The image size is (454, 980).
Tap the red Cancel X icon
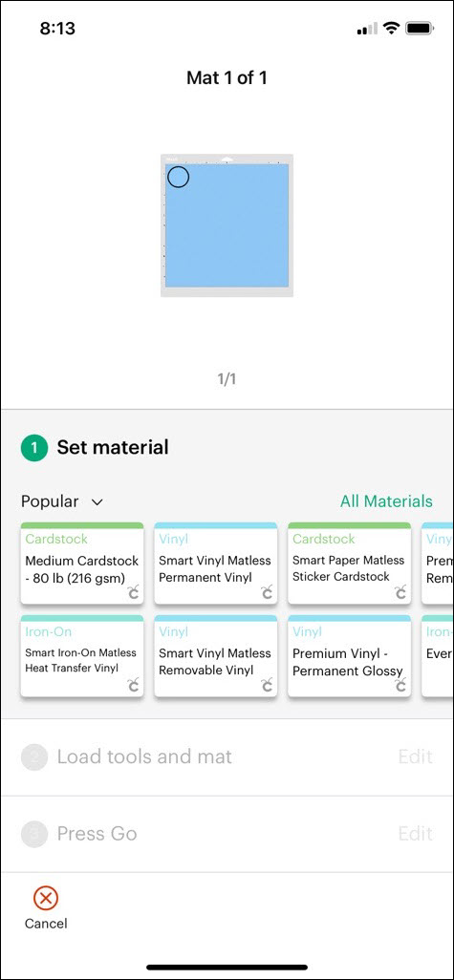click(45, 898)
